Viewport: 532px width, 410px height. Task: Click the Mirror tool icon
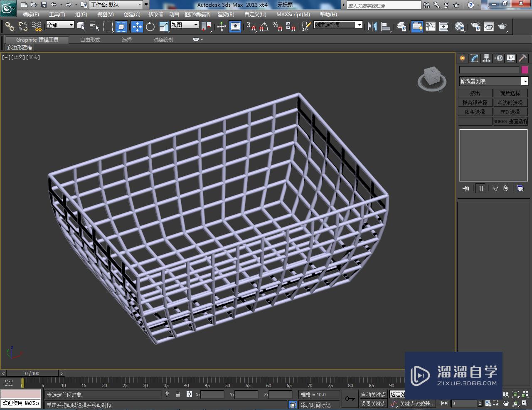tap(372, 27)
